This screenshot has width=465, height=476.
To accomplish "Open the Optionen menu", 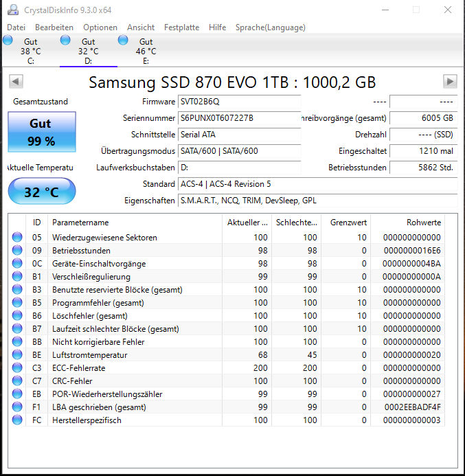I will pyautogui.click(x=100, y=27).
